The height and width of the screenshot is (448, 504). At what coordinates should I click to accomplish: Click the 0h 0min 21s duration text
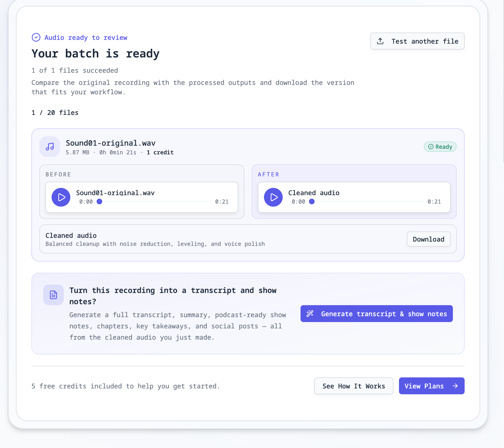point(118,152)
